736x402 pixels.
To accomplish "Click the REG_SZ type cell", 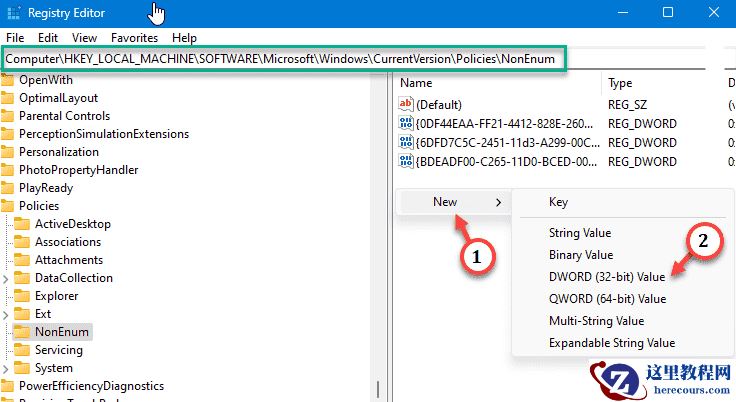I will [x=627, y=105].
